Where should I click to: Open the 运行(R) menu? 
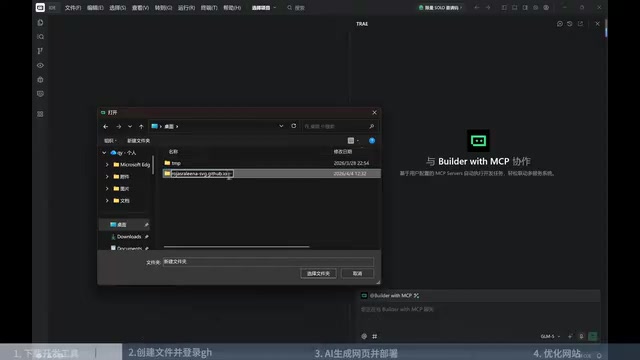coord(186,8)
